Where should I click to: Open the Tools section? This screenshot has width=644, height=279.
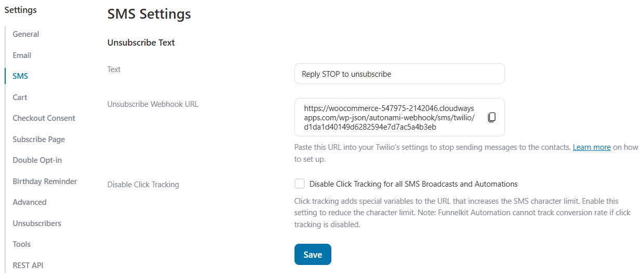(22, 244)
